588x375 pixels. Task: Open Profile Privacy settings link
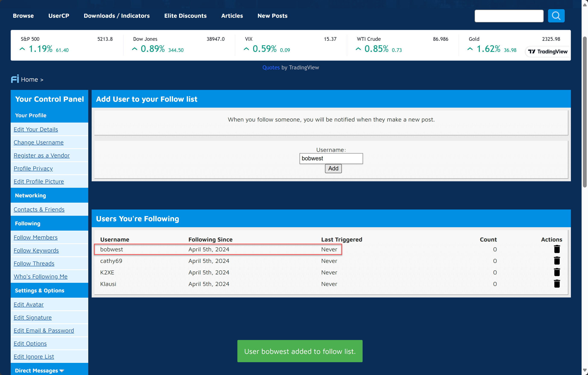[33, 168]
